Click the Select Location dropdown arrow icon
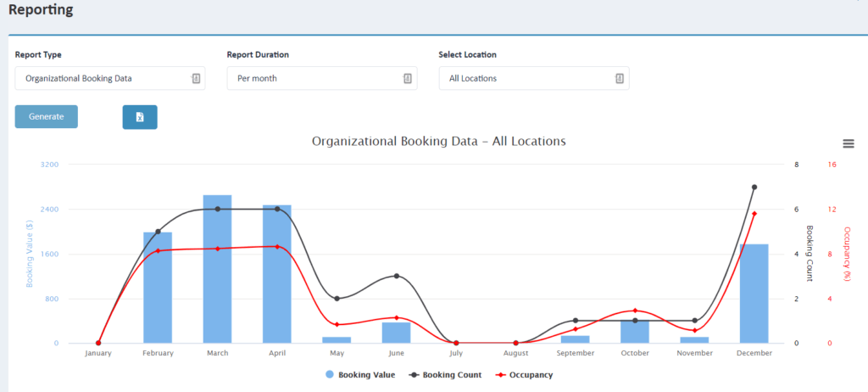 (620, 78)
